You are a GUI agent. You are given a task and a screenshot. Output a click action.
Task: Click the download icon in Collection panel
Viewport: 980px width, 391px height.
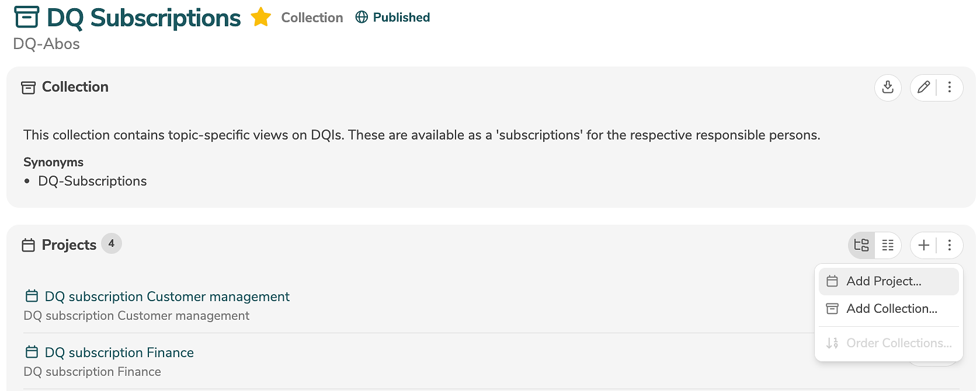[x=888, y=88]
